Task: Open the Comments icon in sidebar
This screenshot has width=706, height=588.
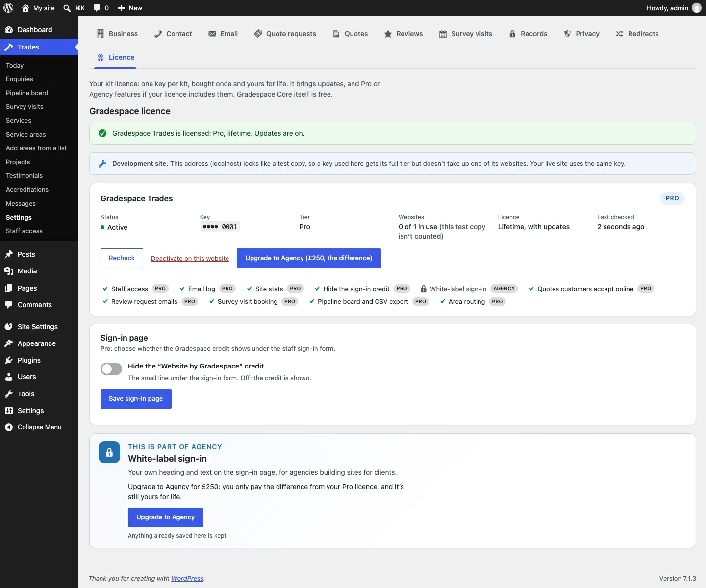Action: click(9, 305)
